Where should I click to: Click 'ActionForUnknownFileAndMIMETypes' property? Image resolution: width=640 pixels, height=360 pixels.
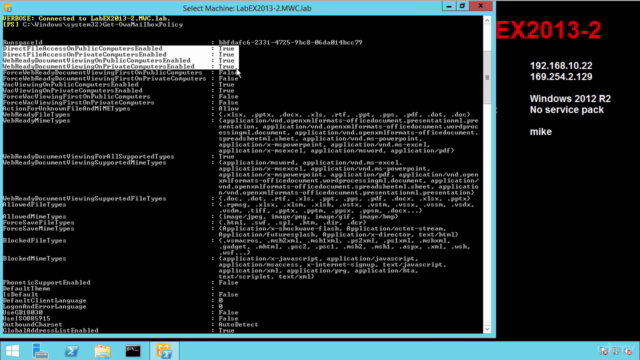tap(67, 108)
